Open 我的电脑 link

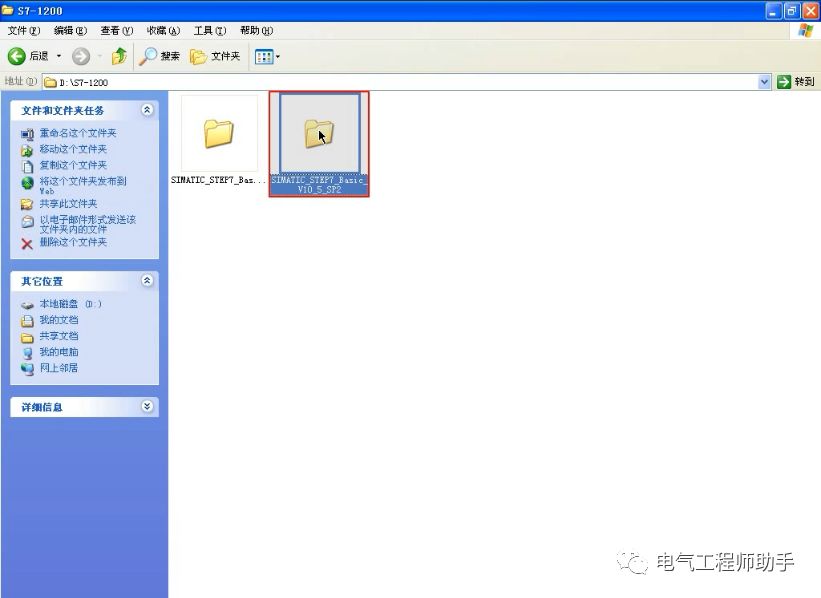[59, 352]
